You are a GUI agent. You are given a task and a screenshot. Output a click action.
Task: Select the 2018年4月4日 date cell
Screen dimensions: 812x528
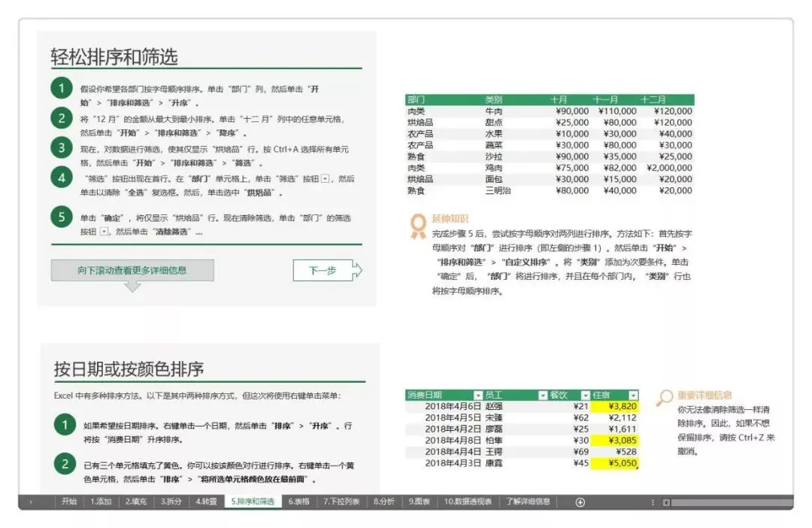pos(444,452)
